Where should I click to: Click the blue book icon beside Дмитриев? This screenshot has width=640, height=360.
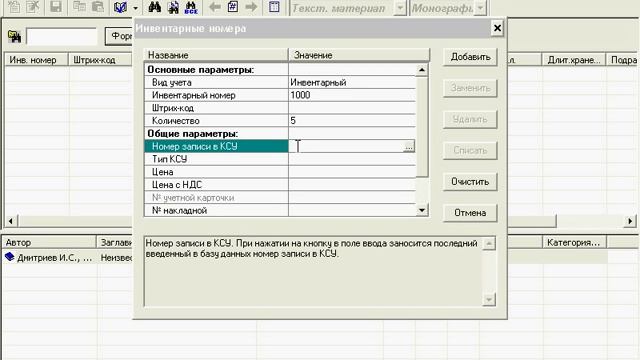coord(9,257)
